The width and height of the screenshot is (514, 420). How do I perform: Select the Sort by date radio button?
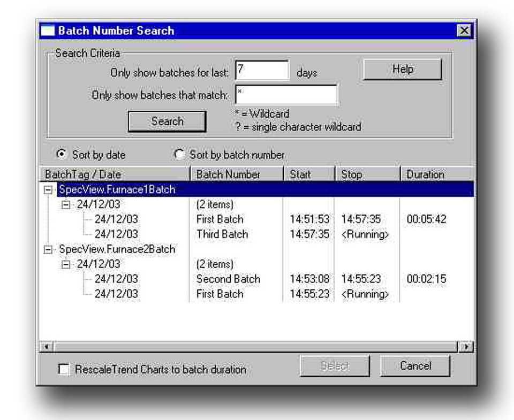(62, 155)
